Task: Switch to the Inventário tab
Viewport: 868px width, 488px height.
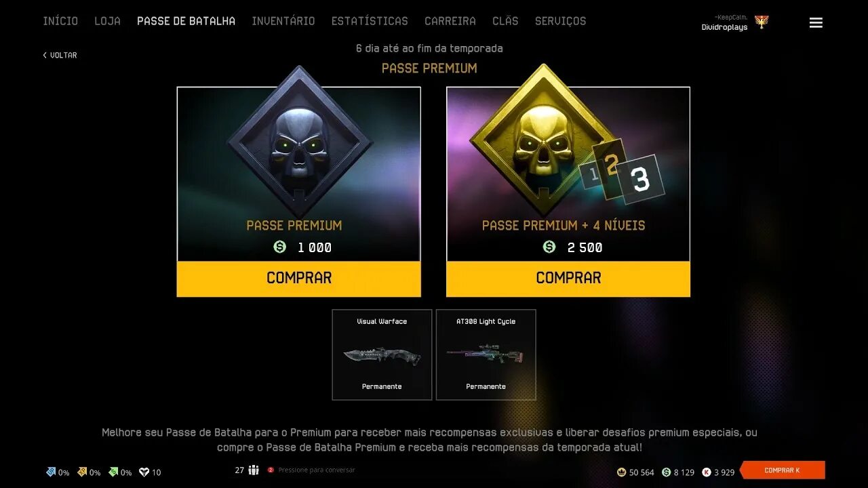Action: (x=283, y=21)
